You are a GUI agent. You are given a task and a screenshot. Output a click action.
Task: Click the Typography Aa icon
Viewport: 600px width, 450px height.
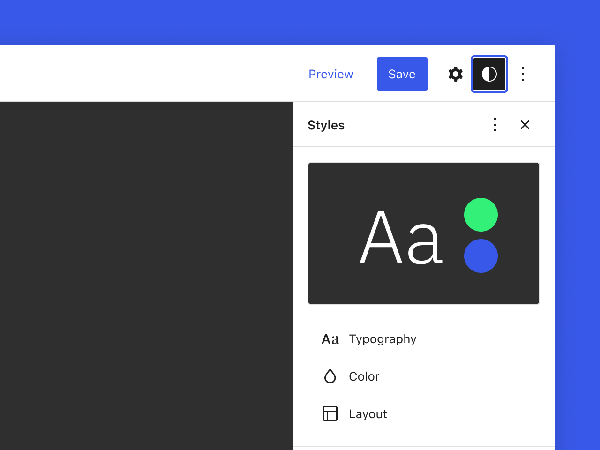click(330, 339)
